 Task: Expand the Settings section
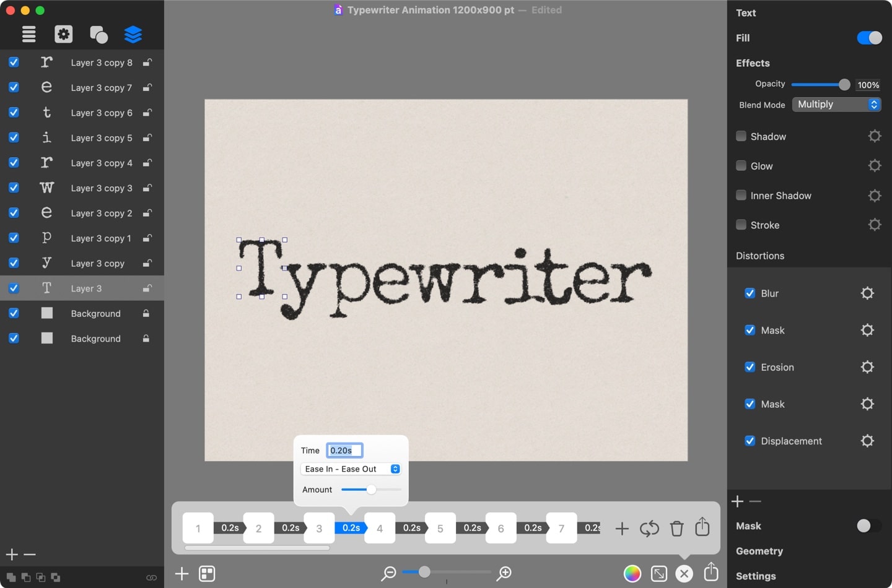click(756, 576)
